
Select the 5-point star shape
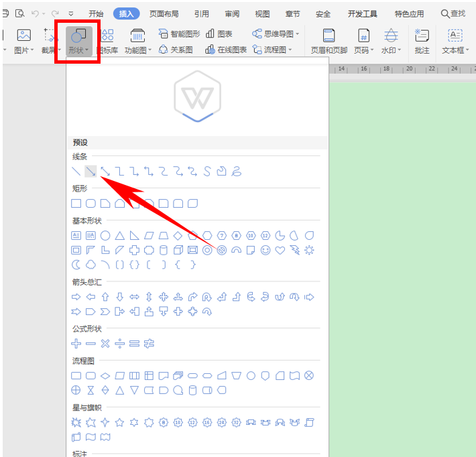pyautogui.click(x=119, y=422)
